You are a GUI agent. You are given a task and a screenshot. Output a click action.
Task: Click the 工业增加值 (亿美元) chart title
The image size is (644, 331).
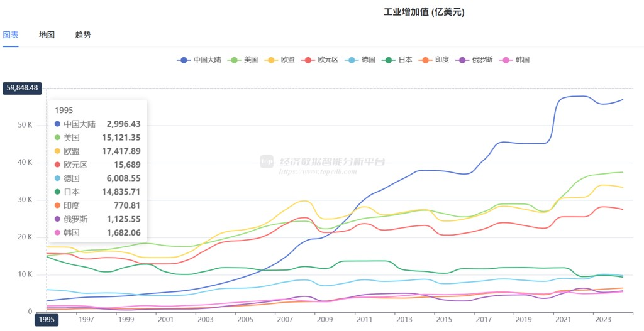pos(424,12)
